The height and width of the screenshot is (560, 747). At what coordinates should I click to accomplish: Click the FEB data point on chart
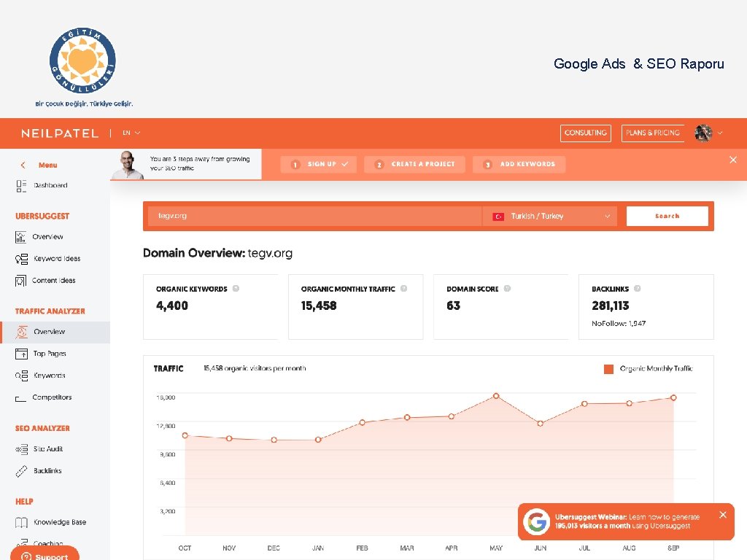tap(362, 422)
